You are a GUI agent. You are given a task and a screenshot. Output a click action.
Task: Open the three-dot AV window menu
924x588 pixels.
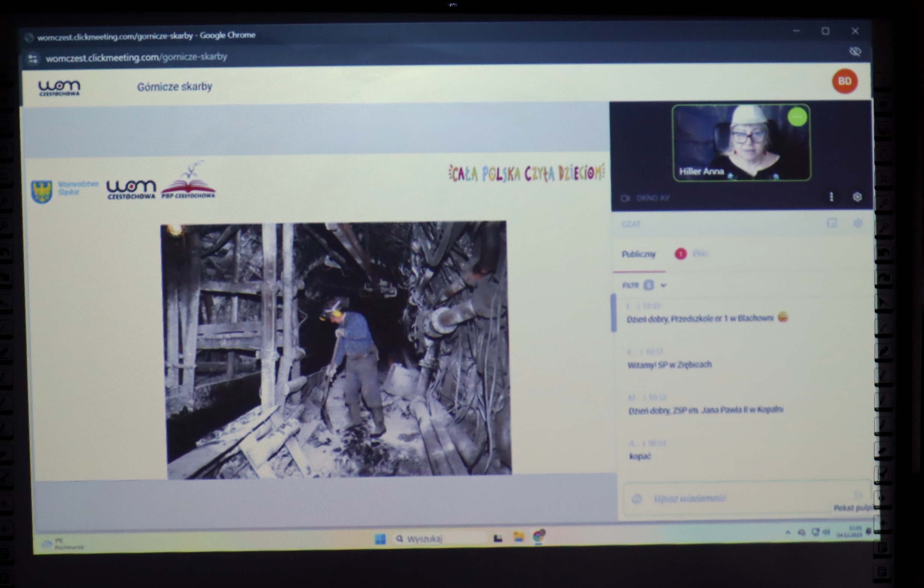click(831, 197)
